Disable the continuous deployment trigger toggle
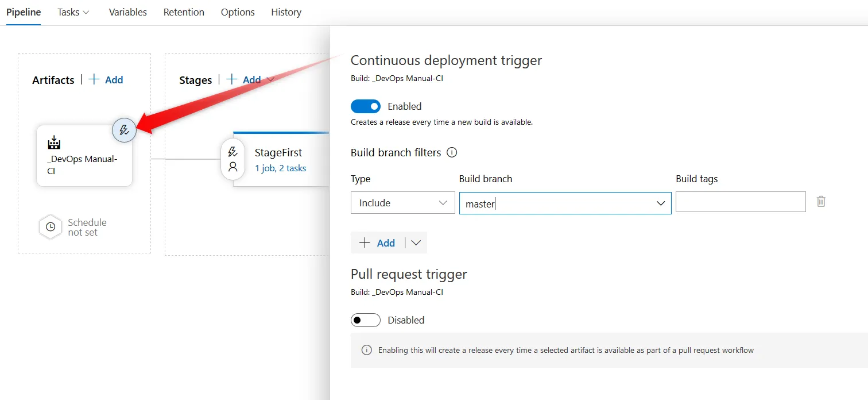The image size is (868, 400). pyautogui.click(x=366, y=106)
